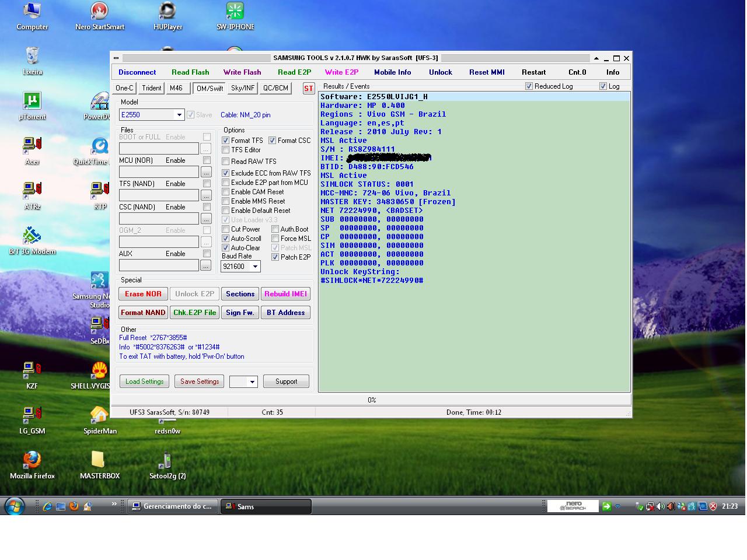Open the LG_GSM desktop shortcut

pyautogui.click(x=32, y=420)
